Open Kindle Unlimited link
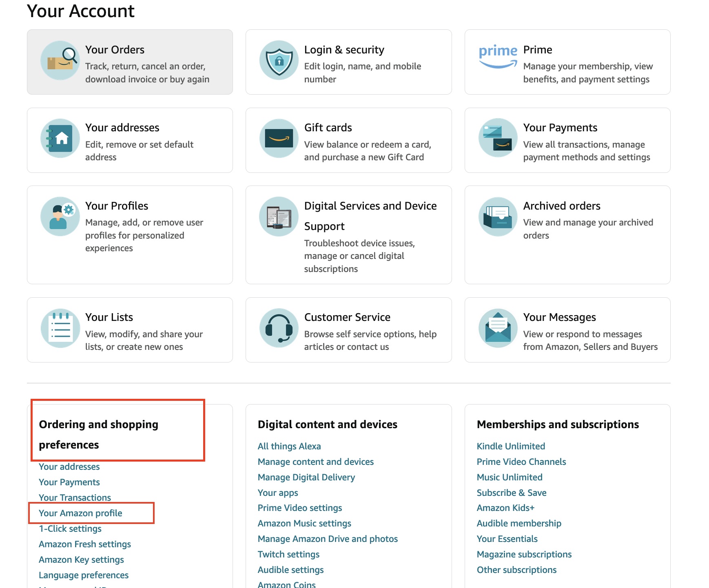The height and width of the screenshot is (588, 709). click(510, 446)
